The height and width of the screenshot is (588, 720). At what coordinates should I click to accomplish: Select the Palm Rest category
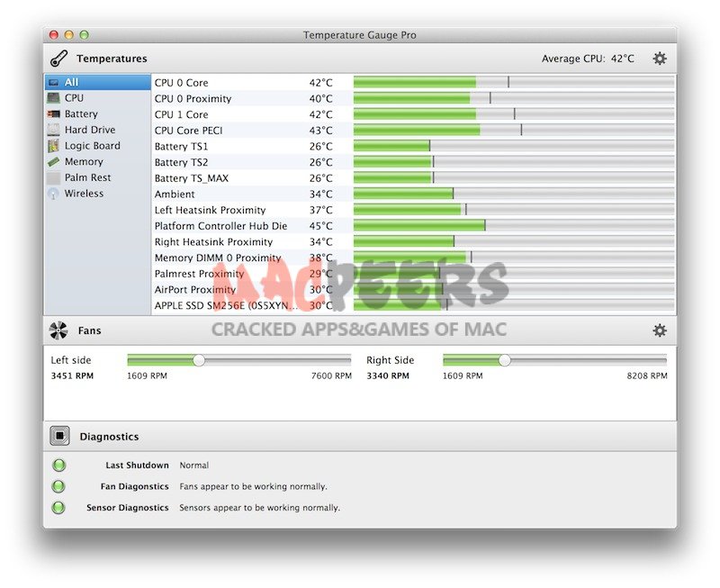(x=98, y=177)
